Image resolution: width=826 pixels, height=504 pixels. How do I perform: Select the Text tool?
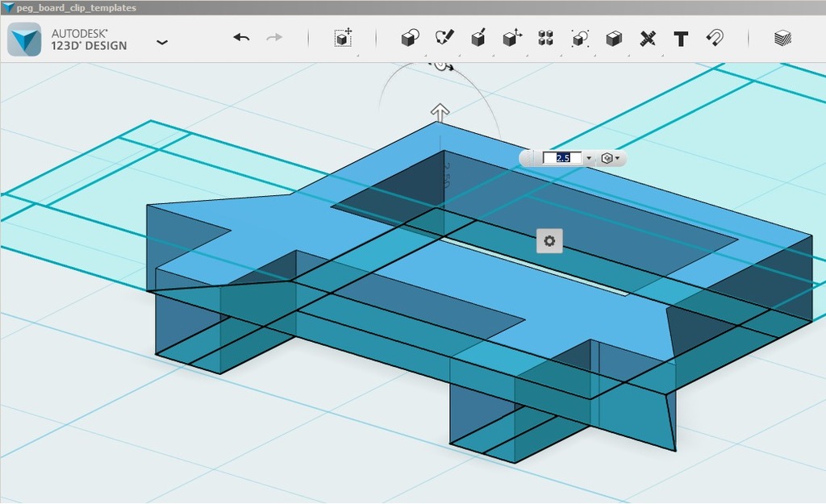pos(681,39)
